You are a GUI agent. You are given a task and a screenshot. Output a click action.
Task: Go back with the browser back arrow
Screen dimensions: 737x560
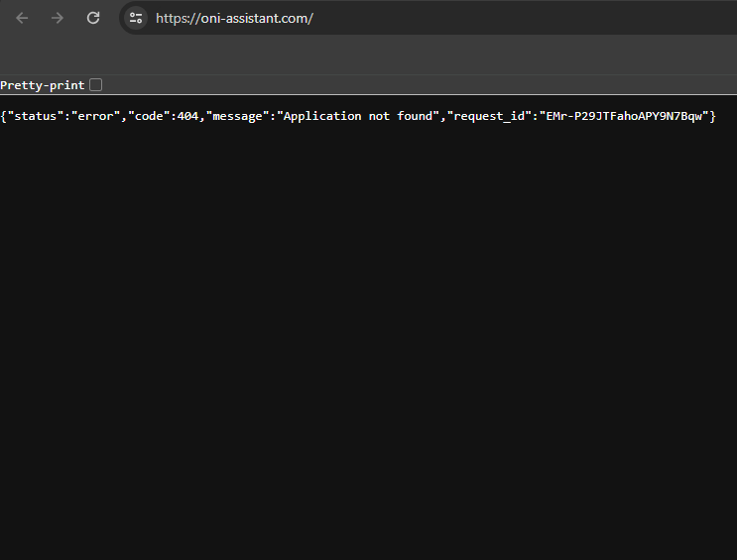22,18
